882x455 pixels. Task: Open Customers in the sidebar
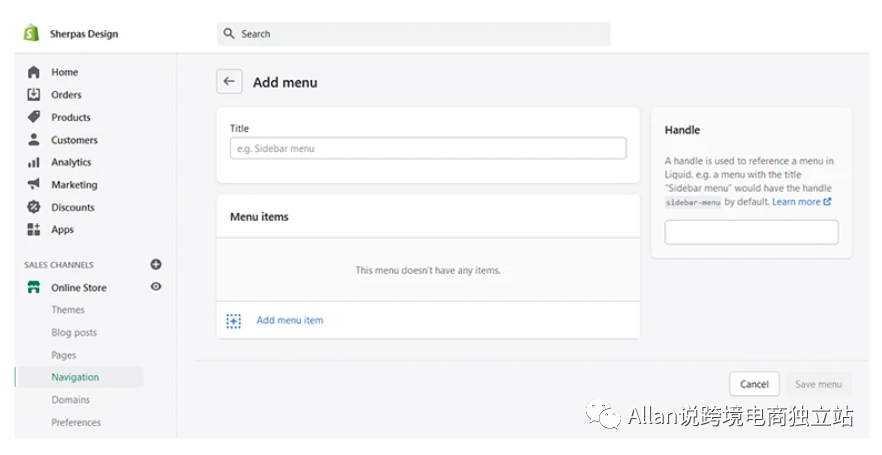point(74,139)
